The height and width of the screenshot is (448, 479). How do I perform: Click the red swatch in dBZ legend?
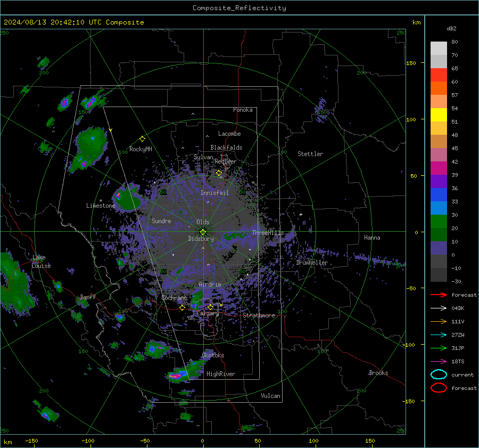439,75
